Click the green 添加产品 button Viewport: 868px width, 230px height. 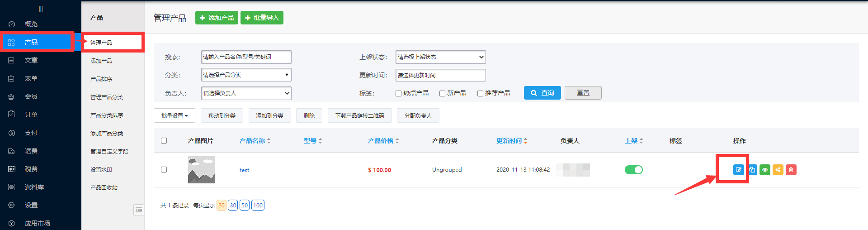217,18
